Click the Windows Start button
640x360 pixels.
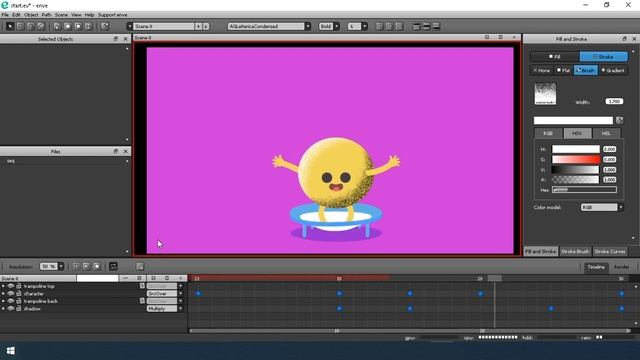pos(11,351)
